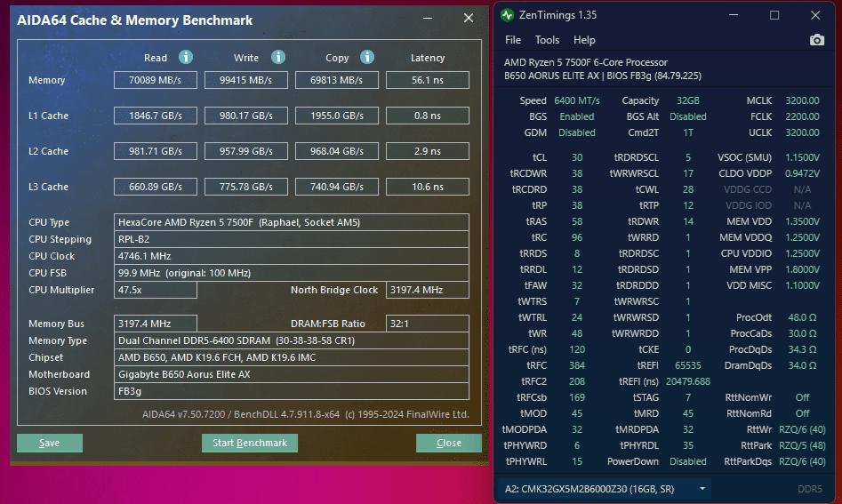
Task: Click the Memory Bus 3197.4 MHz field
Action: tap(156, 324)
